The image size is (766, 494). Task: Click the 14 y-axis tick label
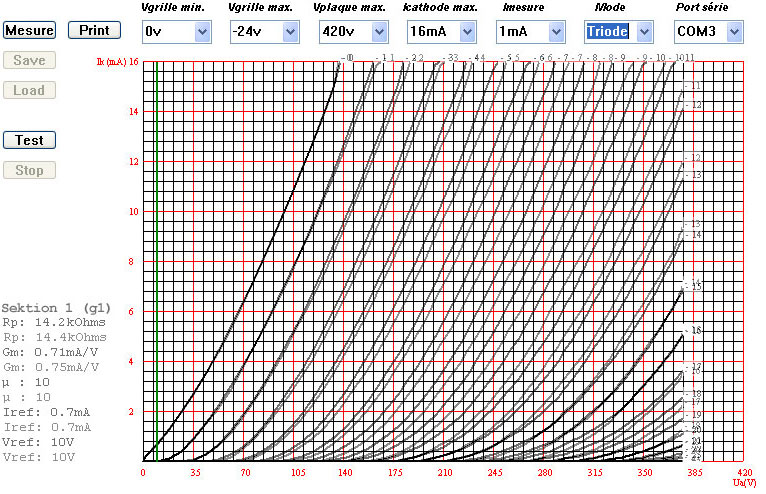[133, 112]
